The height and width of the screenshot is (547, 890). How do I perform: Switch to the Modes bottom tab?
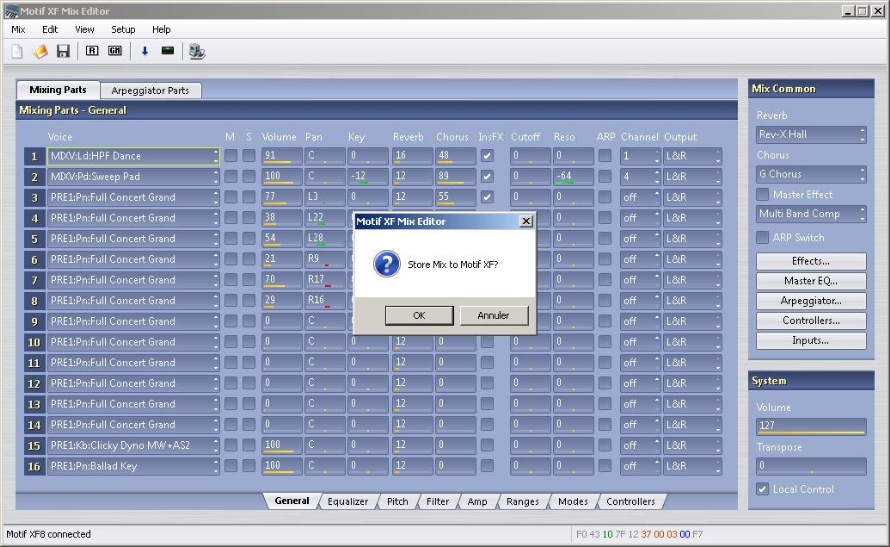click(x=573, y=502)
